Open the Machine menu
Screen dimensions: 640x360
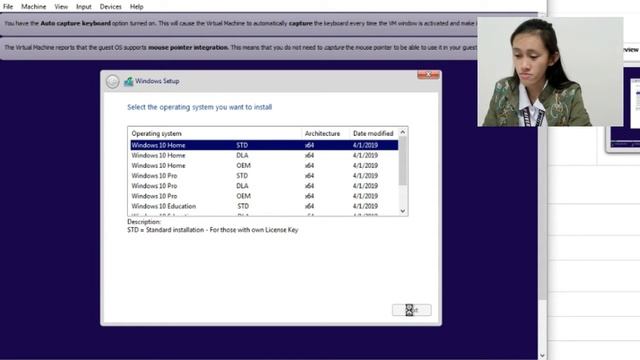33,7
